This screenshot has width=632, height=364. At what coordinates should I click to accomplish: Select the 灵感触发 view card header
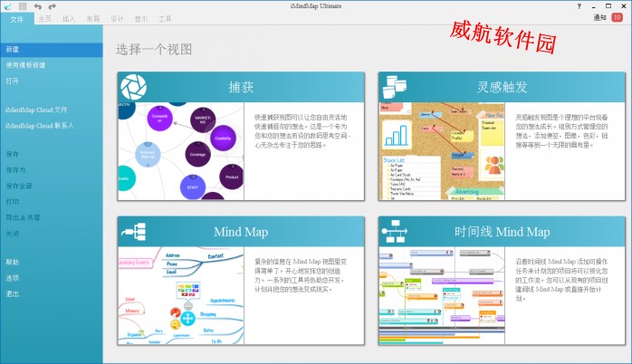502,87
